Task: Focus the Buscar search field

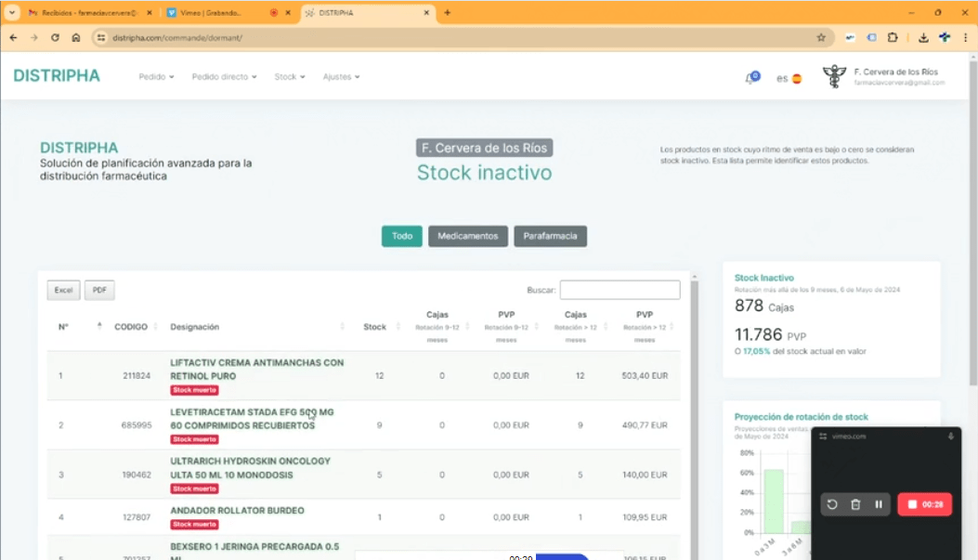Action: (620, 290)
